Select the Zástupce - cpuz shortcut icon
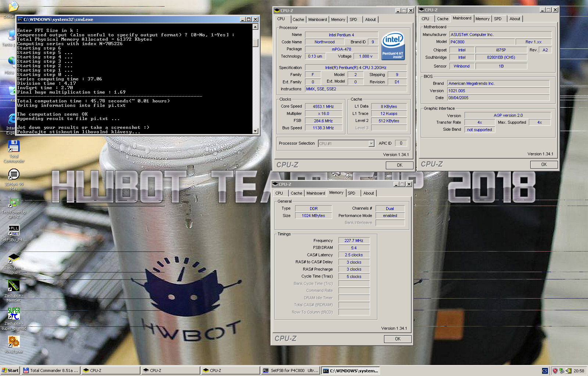 click(14, 258)
